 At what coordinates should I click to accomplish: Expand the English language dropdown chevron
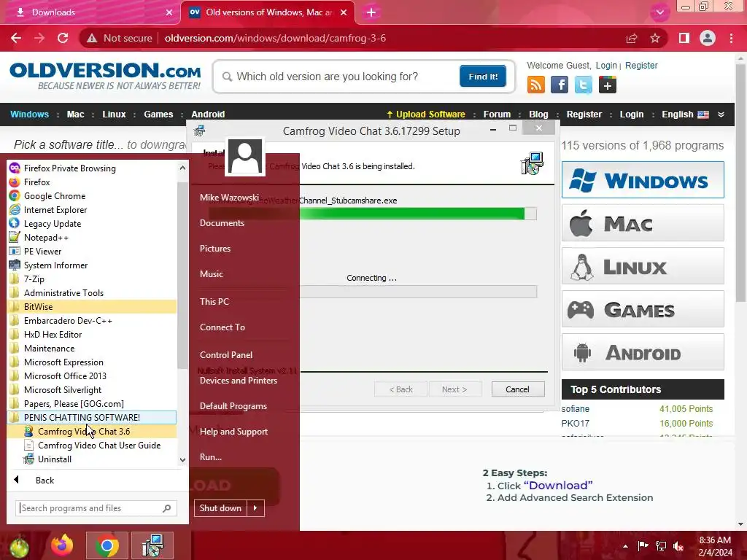721,114
